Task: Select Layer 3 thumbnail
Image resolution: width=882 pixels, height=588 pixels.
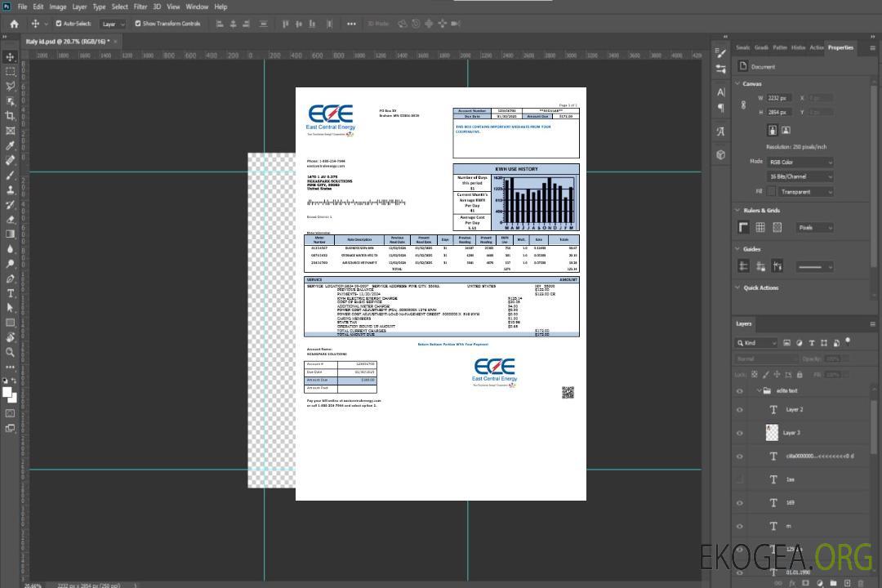Action: pos(772,433)
